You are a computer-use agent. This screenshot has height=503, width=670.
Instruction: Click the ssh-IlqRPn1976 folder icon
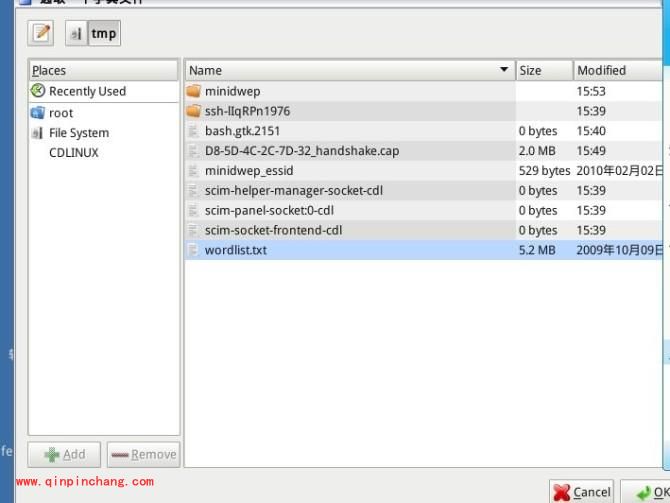pyautogui.click(x=194, y=111)
